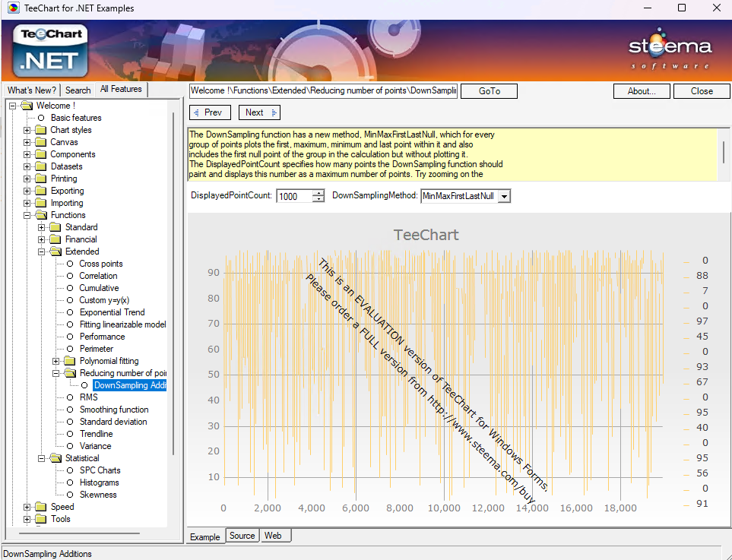Collapse the Extended functions node

point(42,252)
